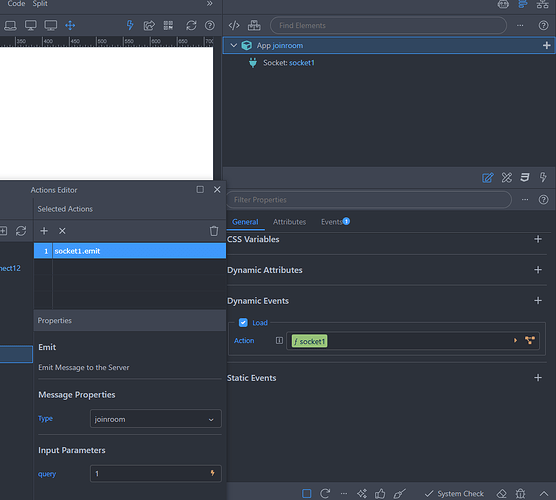Click the edit properties pencil icon
The image size is (556, 500).
coord(488,177)
